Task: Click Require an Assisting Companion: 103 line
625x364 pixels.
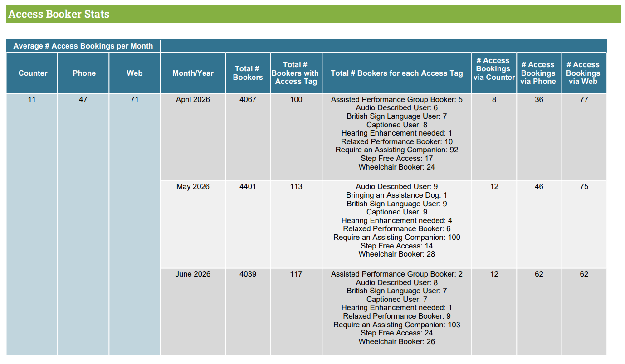Action: point(397,325)
